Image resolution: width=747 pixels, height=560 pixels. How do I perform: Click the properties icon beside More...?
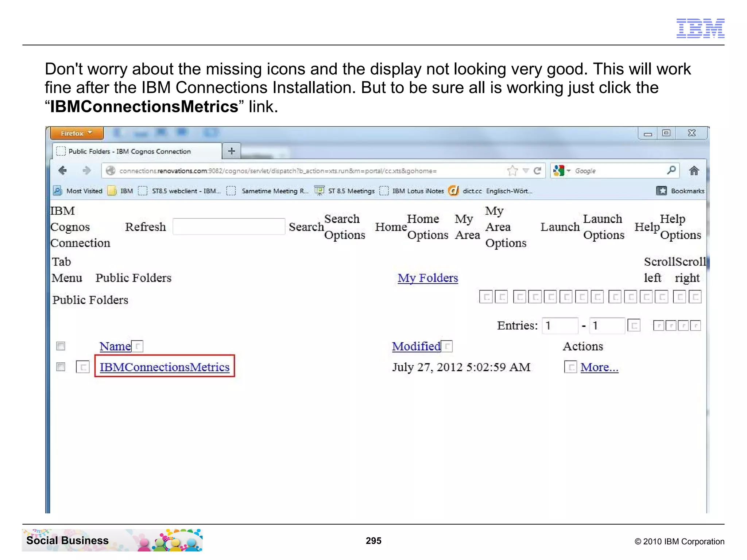coord(570,367)
